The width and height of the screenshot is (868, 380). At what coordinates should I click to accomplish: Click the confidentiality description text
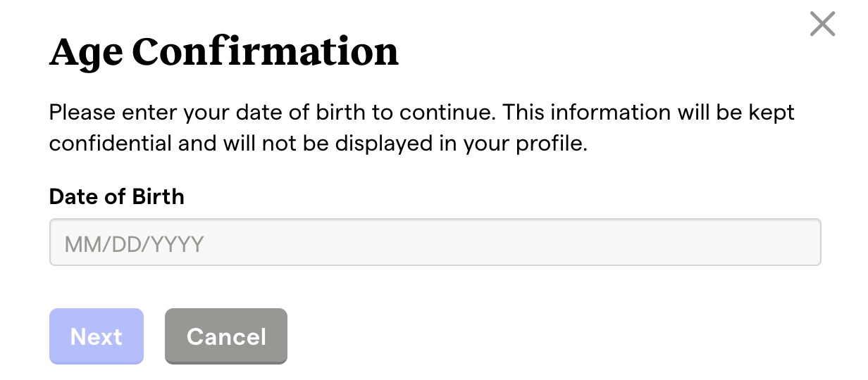pyautogui.click(x=421, y=127)
